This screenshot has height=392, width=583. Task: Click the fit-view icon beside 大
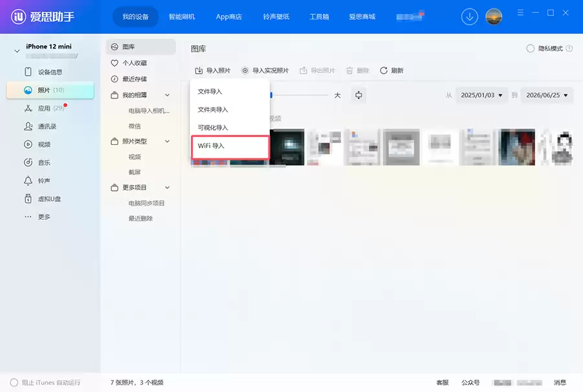pyautogui.click(x=358, y=95)
